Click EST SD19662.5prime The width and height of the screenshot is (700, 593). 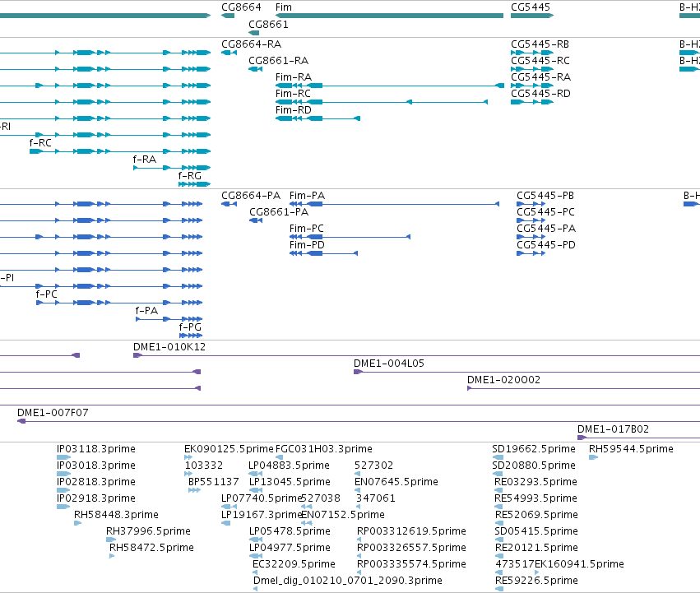[x=534, y=449]
